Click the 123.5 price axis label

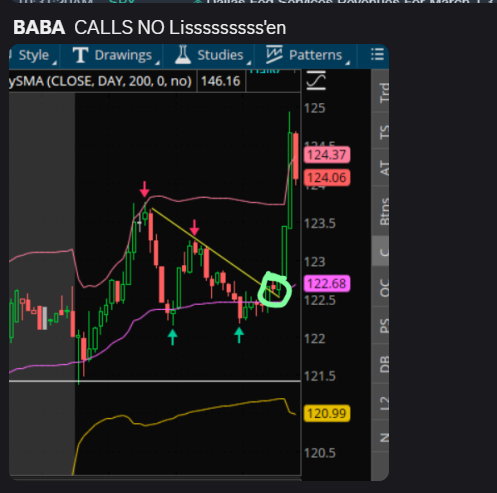click(x=320, y=223)
